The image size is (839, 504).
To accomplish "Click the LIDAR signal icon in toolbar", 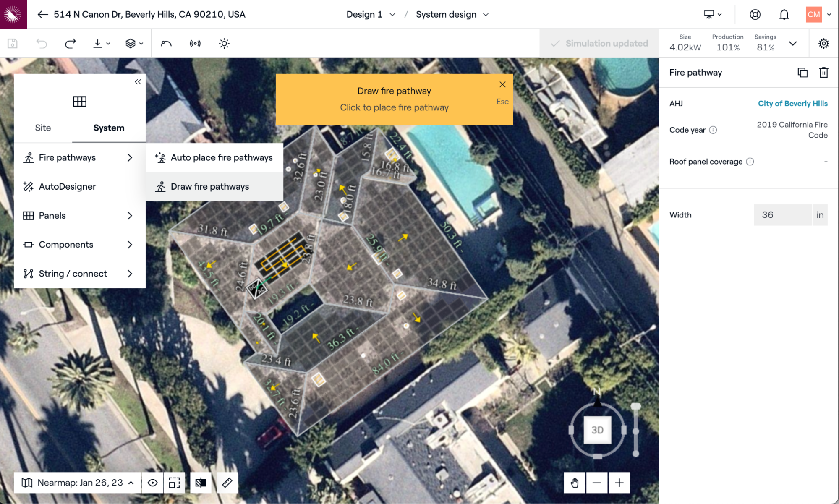I will (195, 43).
